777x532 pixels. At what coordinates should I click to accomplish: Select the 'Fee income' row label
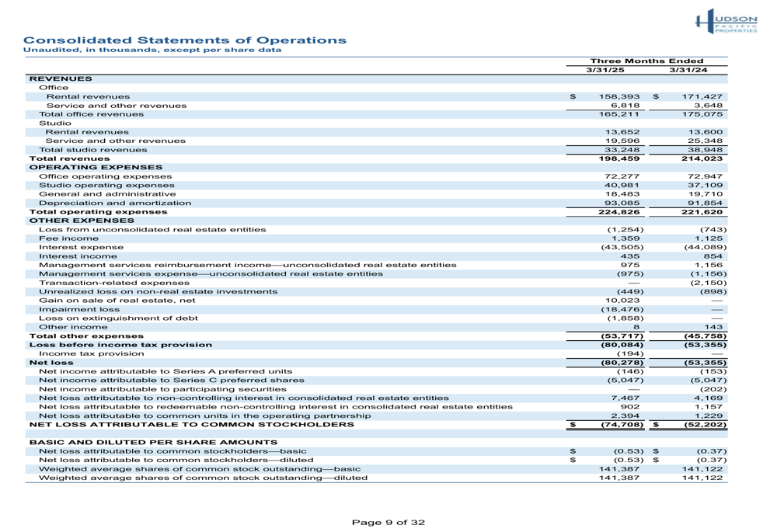coord(69,238)
